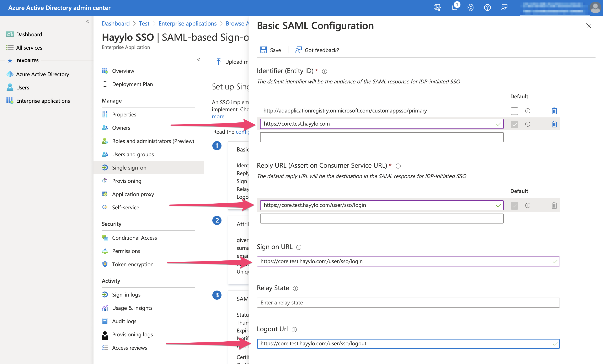The image size is (603, 364).
Task: Click the Relay State input field
Action: pos(408,302)
